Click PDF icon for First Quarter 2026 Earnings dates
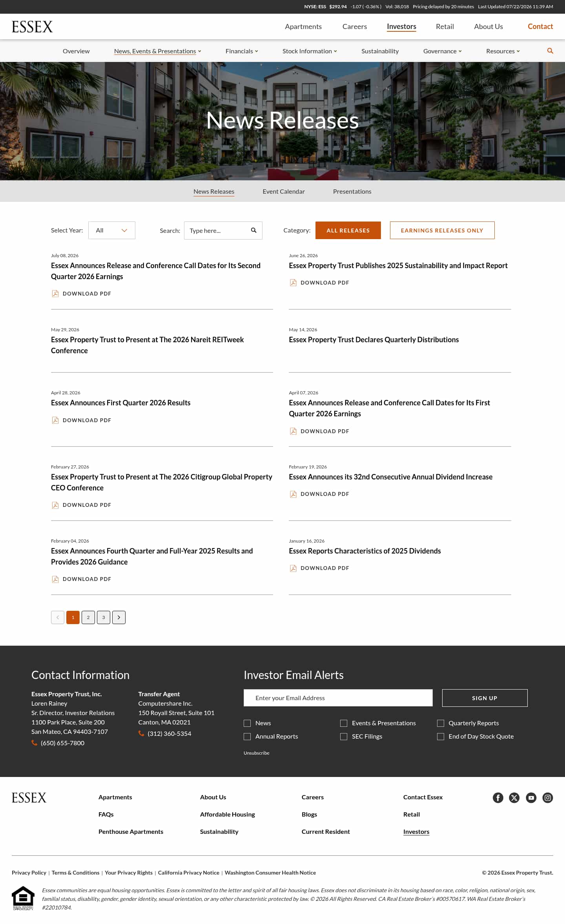Viewport: 565px width, 924px height. pyautogui.click(x=293, y=431)
